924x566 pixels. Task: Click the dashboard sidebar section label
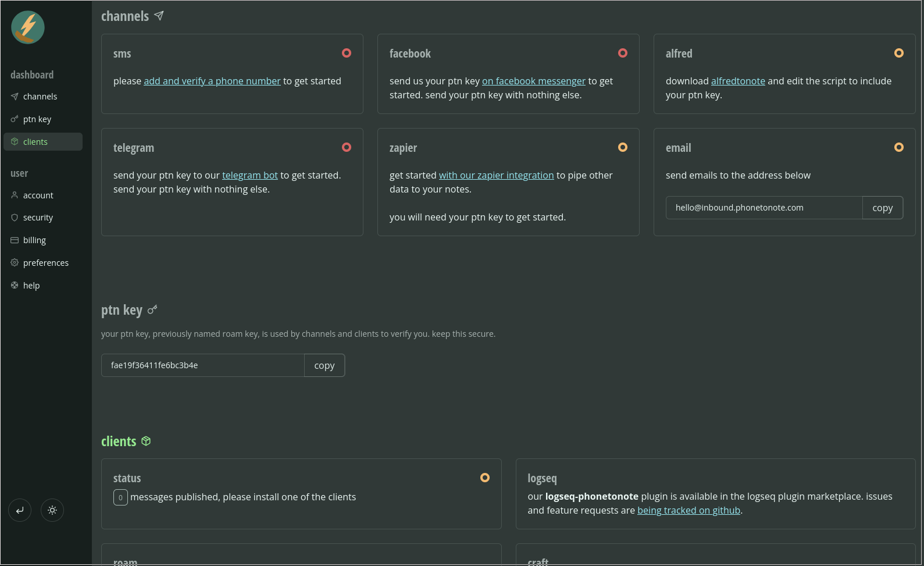pos(32,74)
